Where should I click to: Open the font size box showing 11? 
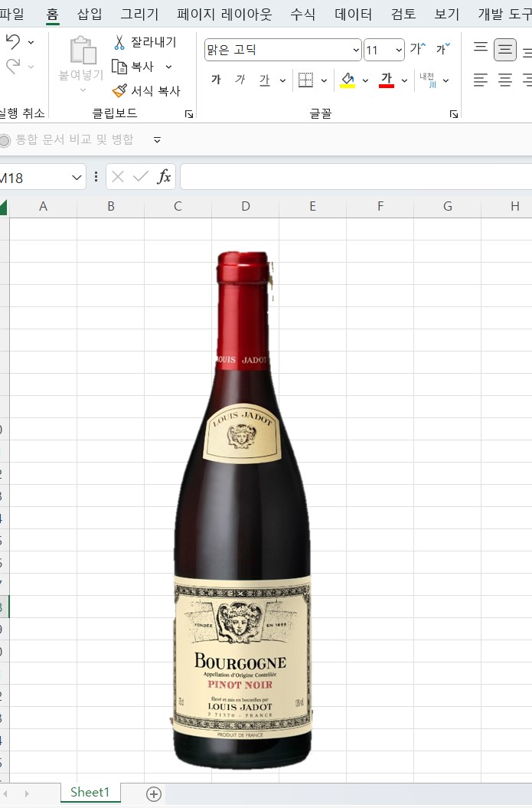coord(383,50)
